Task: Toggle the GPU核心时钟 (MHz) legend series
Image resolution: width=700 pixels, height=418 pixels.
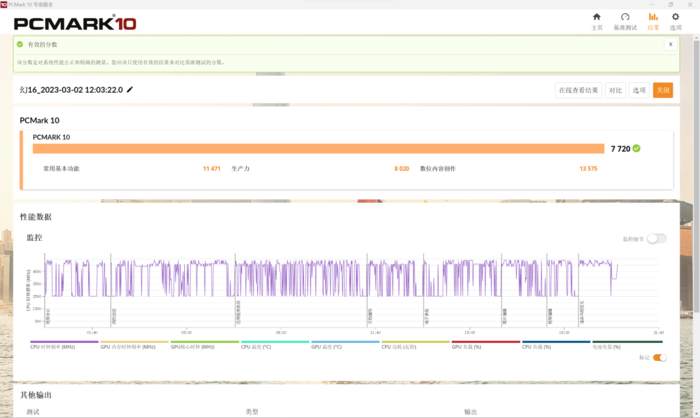Action: click(204, 345)
